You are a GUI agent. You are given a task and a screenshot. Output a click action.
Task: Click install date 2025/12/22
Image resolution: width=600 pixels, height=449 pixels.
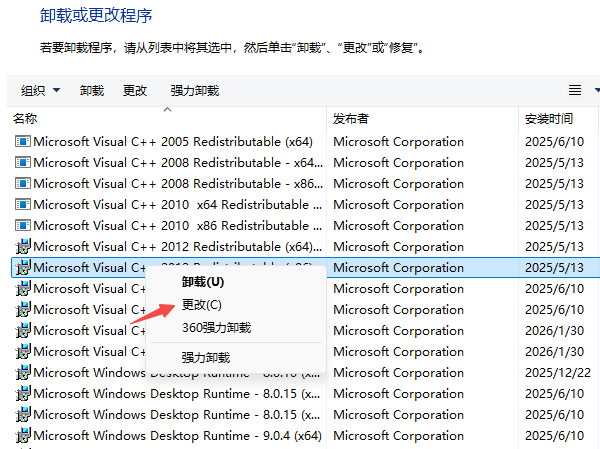pos(558,372)
